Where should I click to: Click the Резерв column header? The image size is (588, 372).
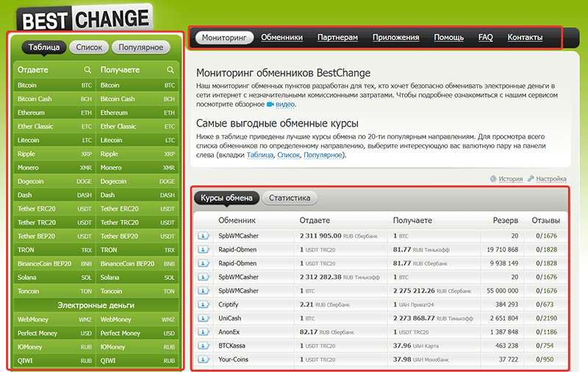click(505, 221)
